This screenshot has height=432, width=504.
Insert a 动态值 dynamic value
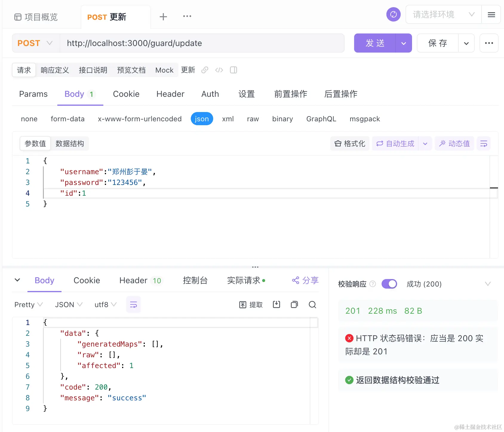pyautogui.click(x=454, y=144)
